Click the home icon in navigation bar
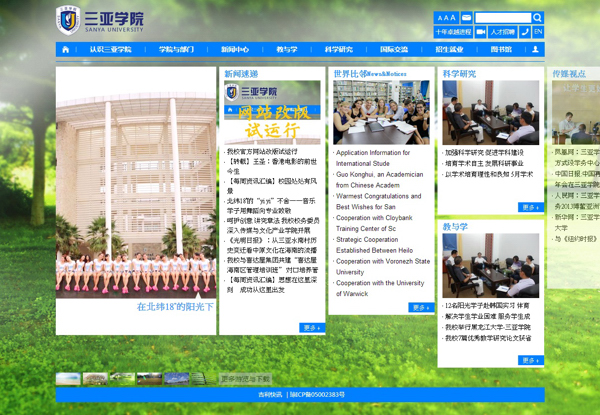Image resolution: width=600 pixels, height=415 pixels. (66, 49)
